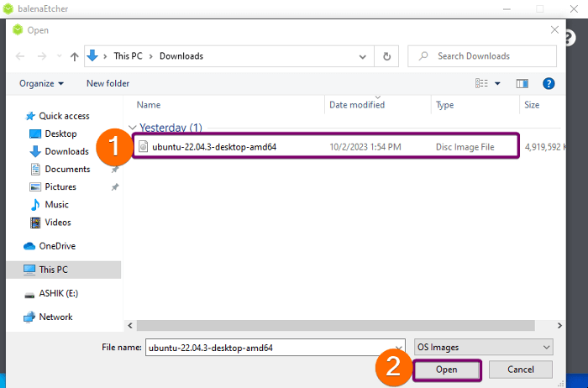
Task: Click the Forward navigation arrow
Action: [42, 56]
